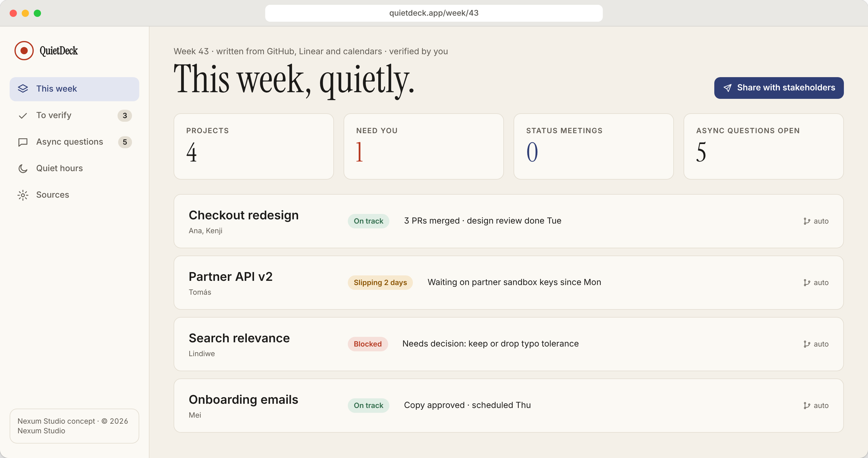This screenshot has height=458, width=868.
Task: Click the 'Lindiwe' owner name
Action: (x=202, y=354)
